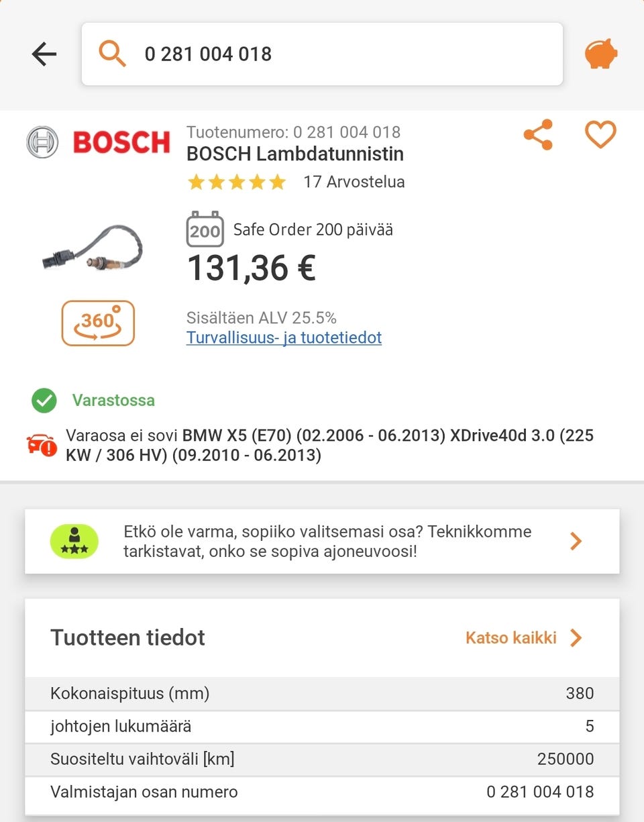Open Turvallisuus- ja tuotetiedot link
644x822 pixels.
pyautogui.click(x=284, y=337)
